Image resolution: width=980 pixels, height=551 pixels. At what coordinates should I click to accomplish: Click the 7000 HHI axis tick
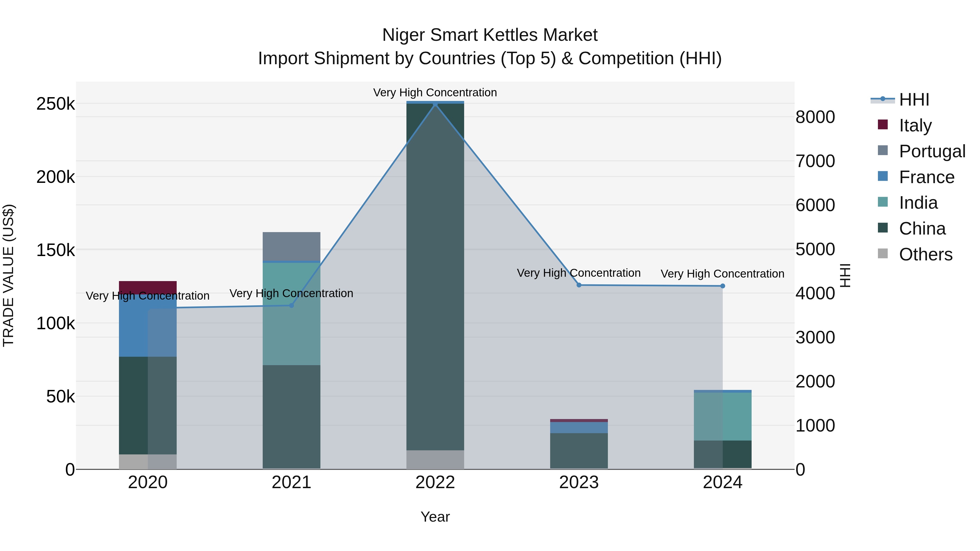coord(815,161)
